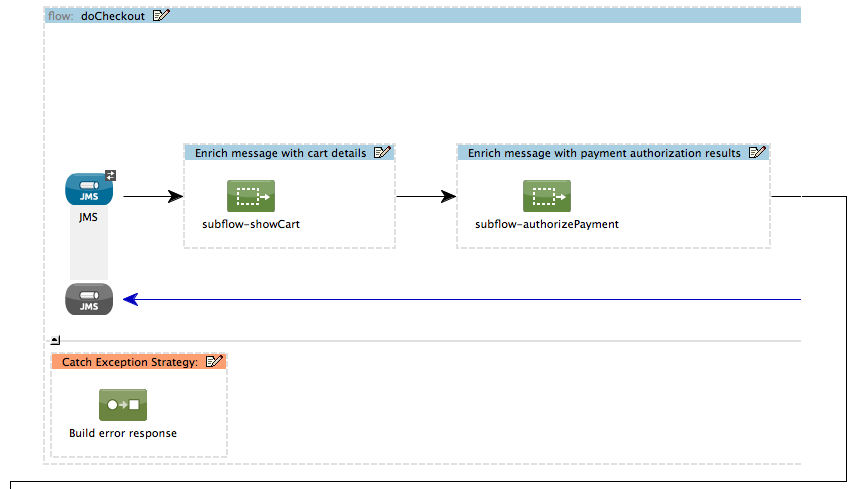Click edit icon on Catch Exception Strategy
866x489 pixels.
pyautogui.click(x=214, y=362)
